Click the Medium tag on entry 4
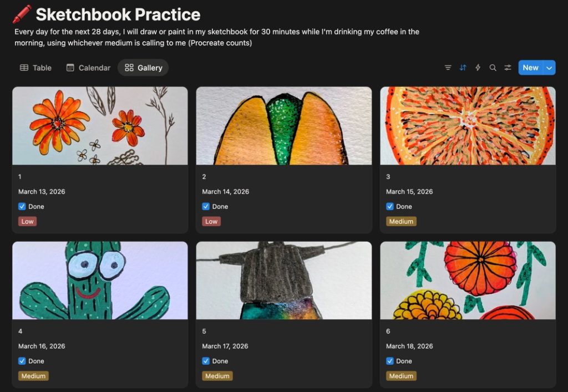 point(33,375)
